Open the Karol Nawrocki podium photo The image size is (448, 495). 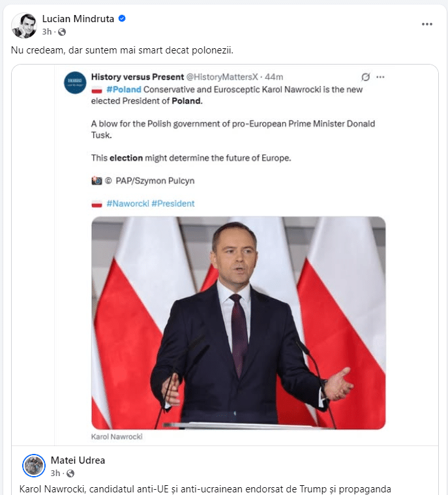pos(239,323)
